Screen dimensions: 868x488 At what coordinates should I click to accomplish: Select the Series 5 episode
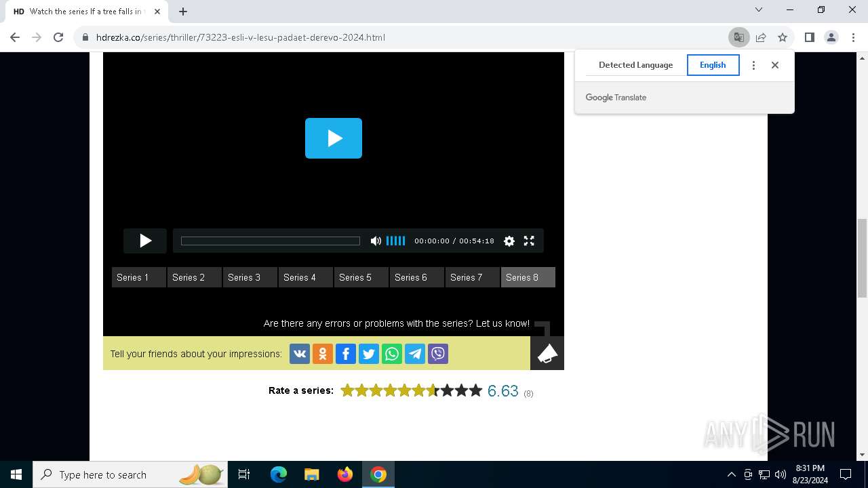(361, 277)
